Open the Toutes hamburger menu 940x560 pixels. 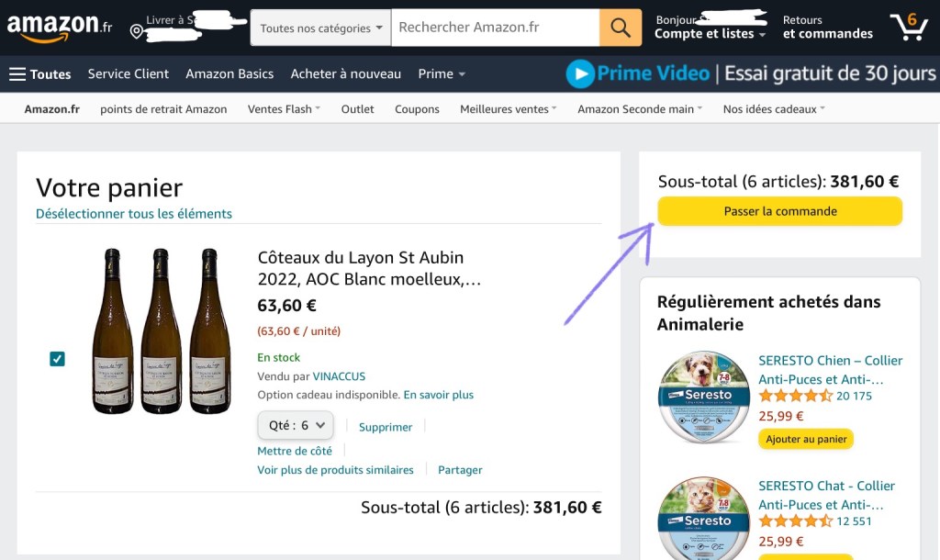[40, 73]
